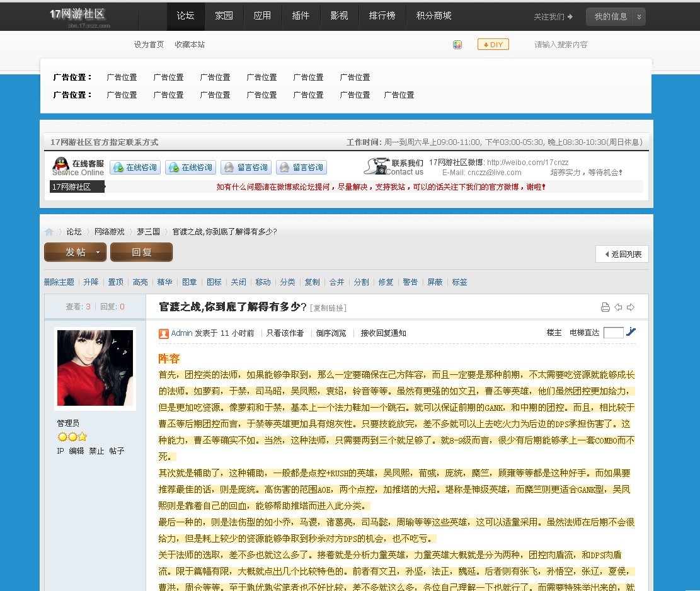This screenshot has height=591, width=700.
Task: Click the home icon in breadcrumb
Action: (x=49, y=232)
